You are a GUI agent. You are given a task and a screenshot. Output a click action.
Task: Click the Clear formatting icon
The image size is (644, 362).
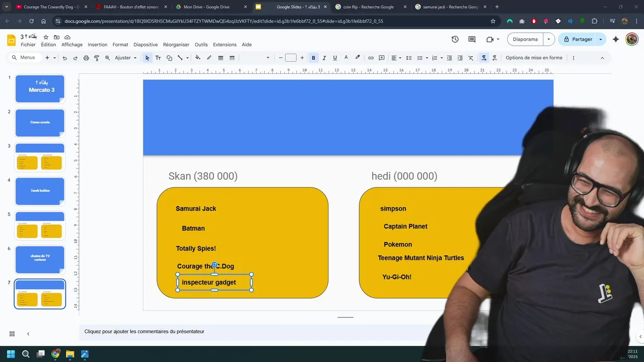(x=471, y=58)
